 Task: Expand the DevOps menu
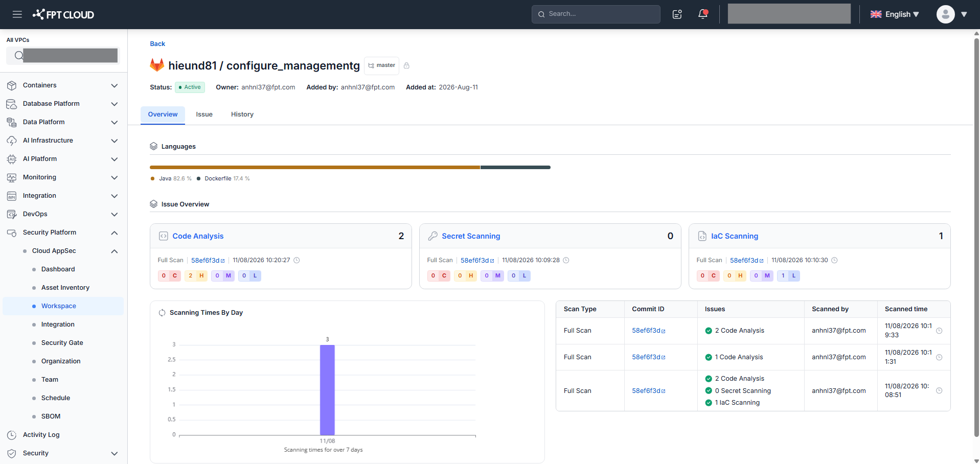[115, 214]
